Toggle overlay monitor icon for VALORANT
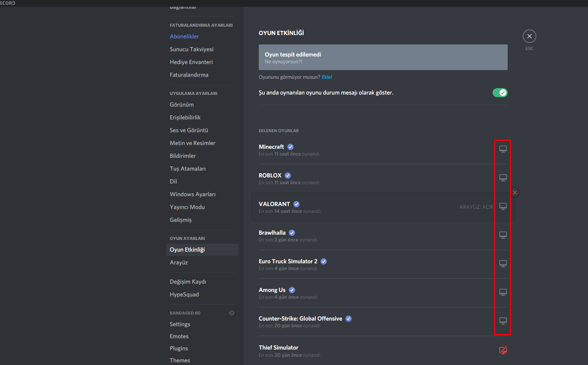Viewport: 588px width, 365px height. tap(503, 206)
